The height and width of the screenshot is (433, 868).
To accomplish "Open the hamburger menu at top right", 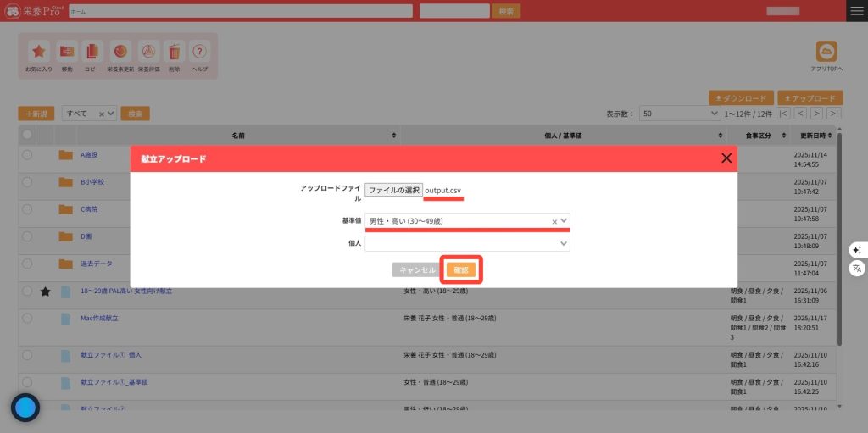I will (x=857, y=11).
